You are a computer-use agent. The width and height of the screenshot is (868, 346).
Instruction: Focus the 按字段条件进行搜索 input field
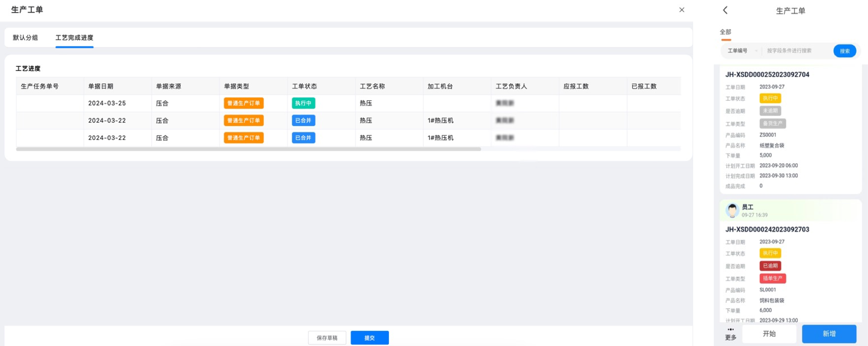pyautogui.click(x=794, y=51)
